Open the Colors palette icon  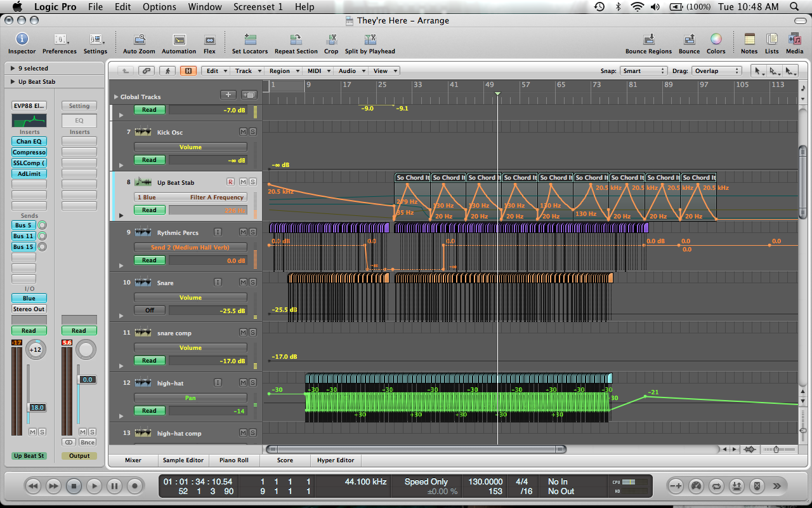tap(716, 39)
